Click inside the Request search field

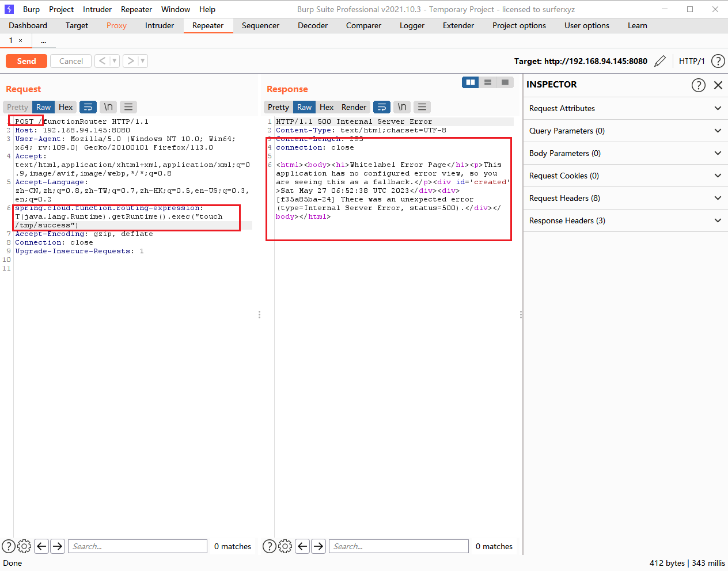(138, 546)
